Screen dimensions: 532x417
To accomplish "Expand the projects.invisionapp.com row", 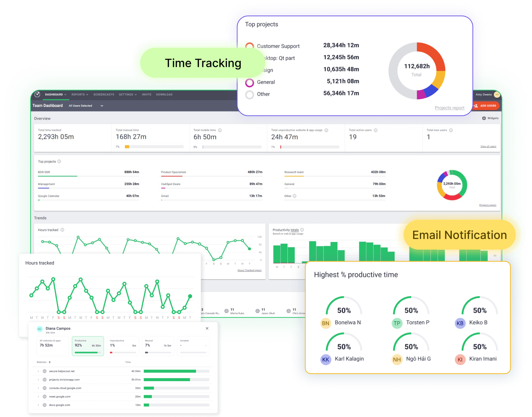I will (x=38, y=380).
